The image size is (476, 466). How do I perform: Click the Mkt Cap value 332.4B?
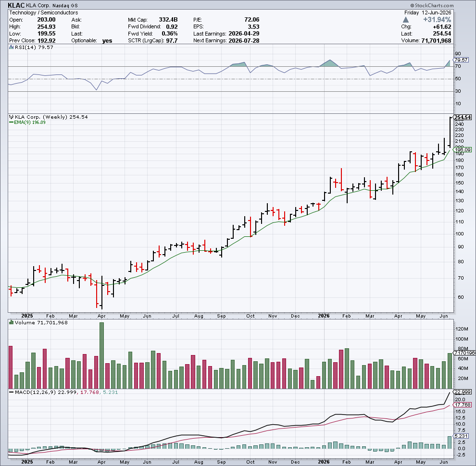[x=168, y=20]
